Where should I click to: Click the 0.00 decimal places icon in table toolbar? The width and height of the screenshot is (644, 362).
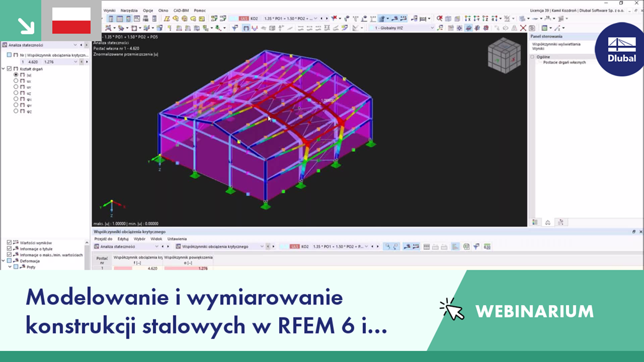click(487, 247)
